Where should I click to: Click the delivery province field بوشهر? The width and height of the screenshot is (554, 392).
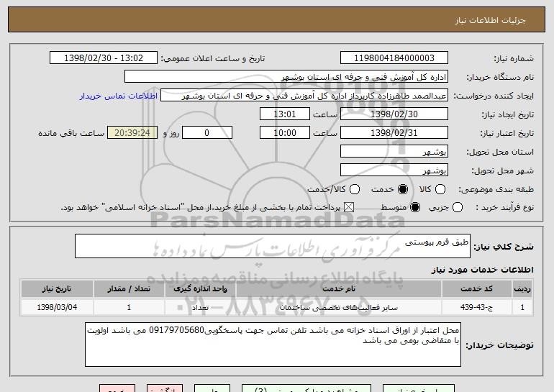[394, 152]
